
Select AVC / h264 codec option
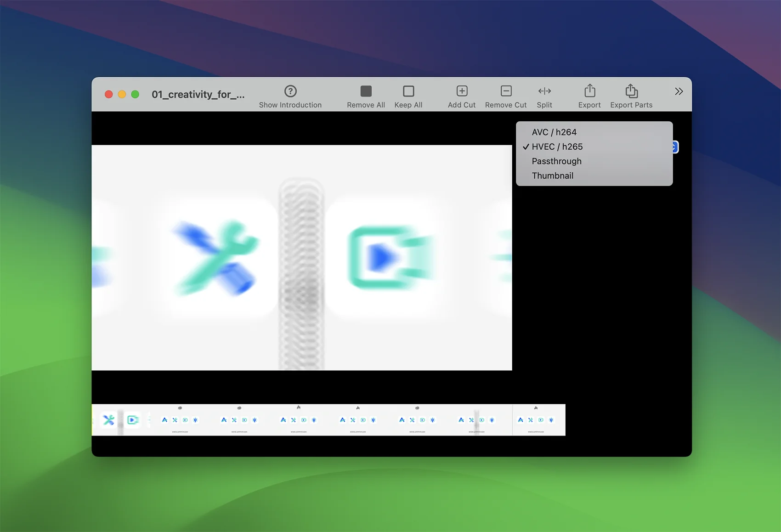(594, 132)
